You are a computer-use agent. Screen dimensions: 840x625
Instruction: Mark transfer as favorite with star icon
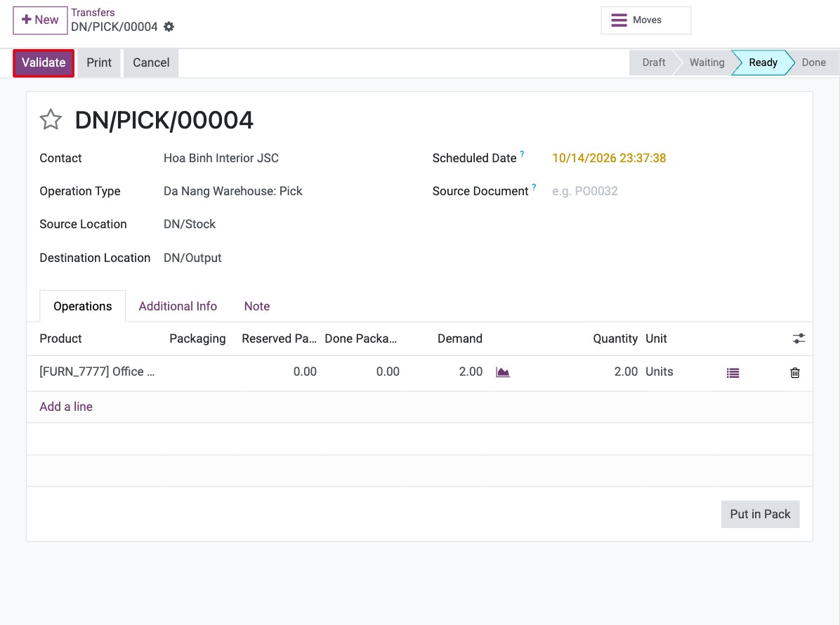pyautogui.click(x=51, y=119)
